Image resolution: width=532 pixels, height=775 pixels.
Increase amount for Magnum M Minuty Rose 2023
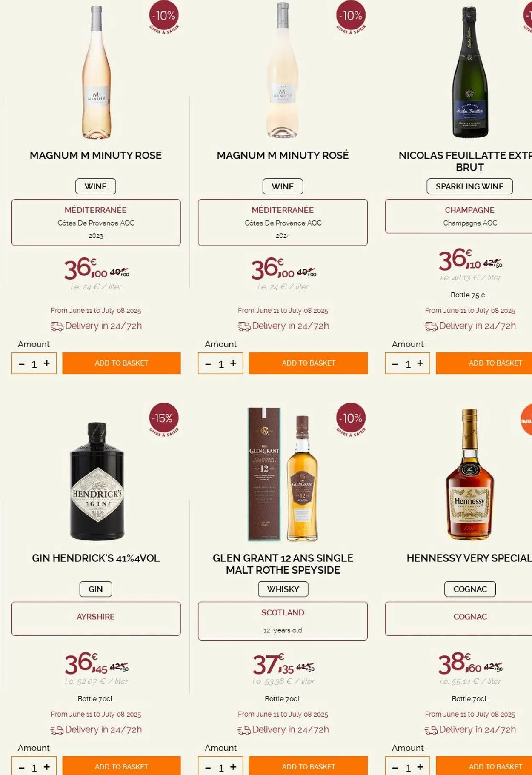[47, 363]
